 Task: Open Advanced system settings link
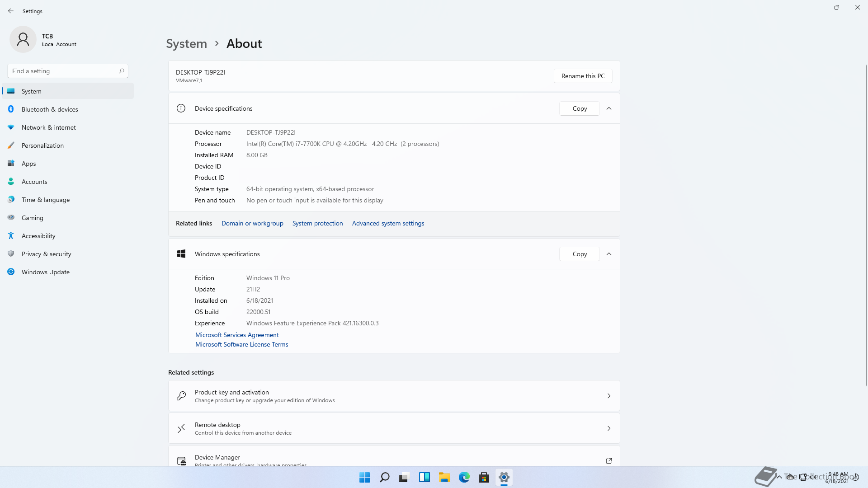[388, 223]
